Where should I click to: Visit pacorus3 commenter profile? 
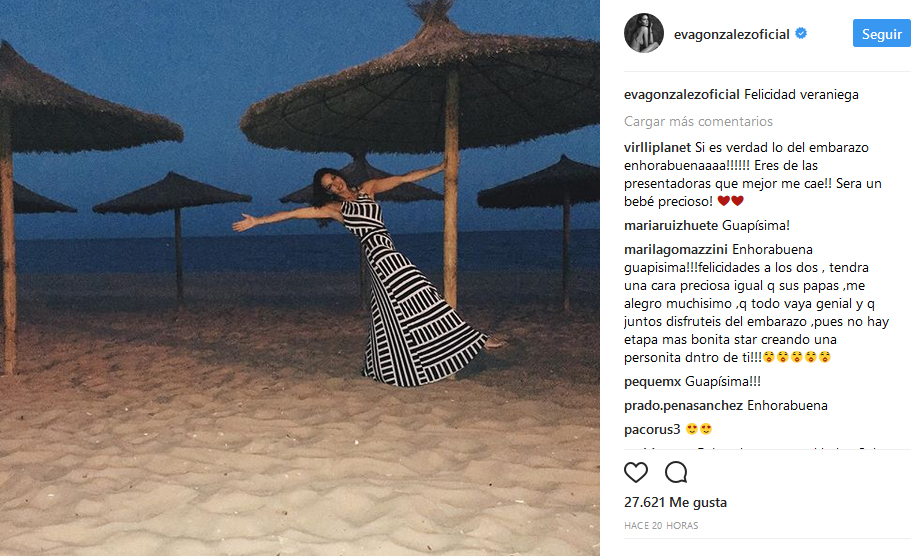[652, 429]
